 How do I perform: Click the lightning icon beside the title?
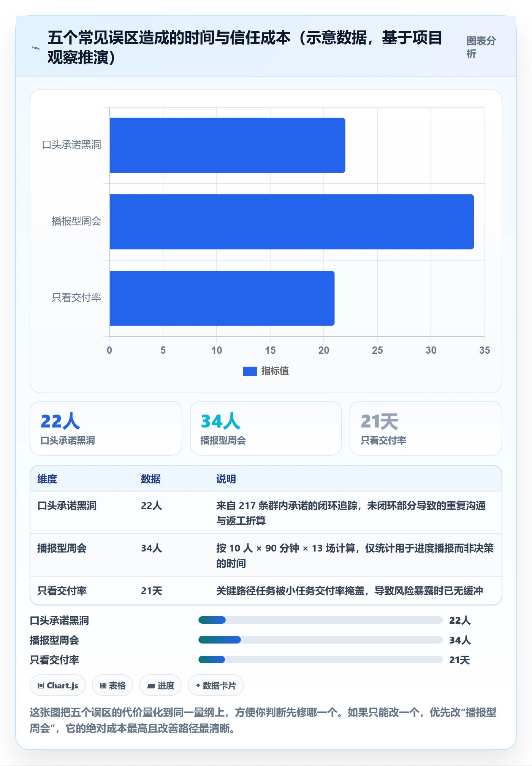tap(36, 48)
